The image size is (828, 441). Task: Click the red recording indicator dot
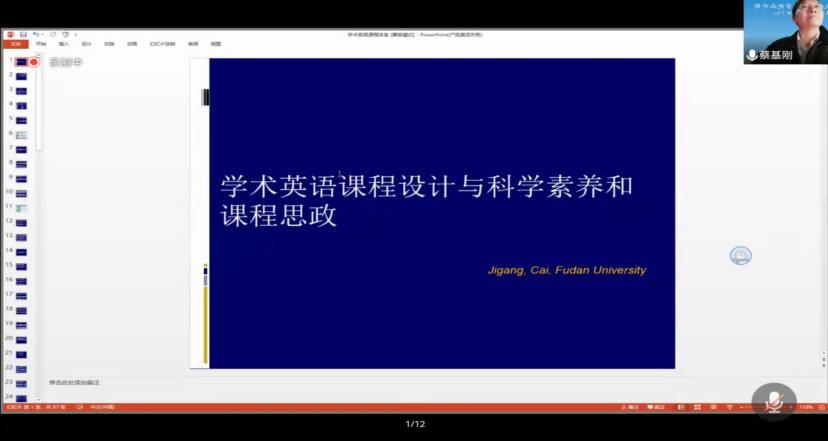(33, 62)
